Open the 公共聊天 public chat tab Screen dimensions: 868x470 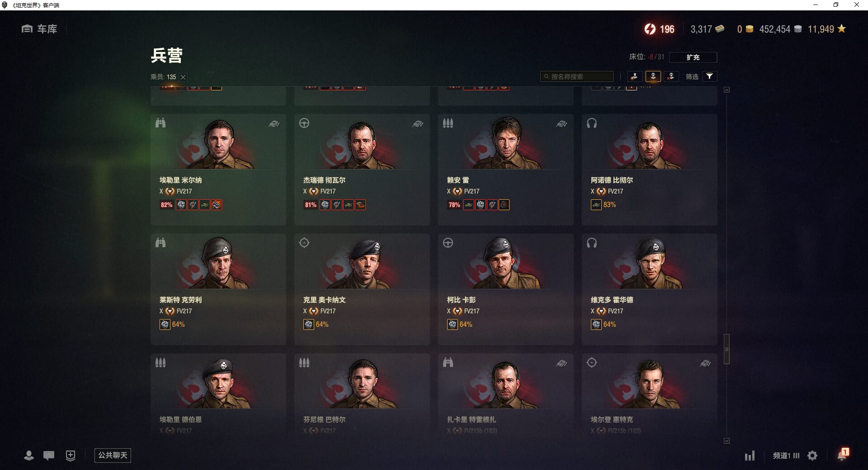coord(113,455)
